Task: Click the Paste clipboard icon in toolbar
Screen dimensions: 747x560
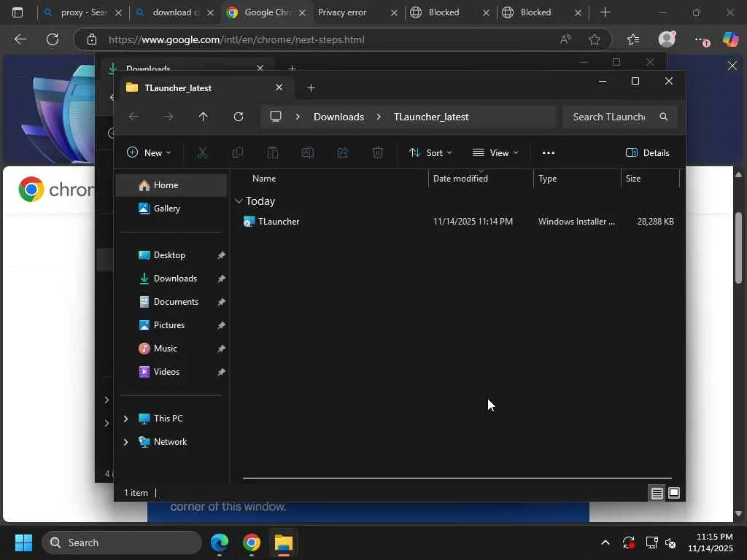Action: pyautogui.click(x=273, y=153)
